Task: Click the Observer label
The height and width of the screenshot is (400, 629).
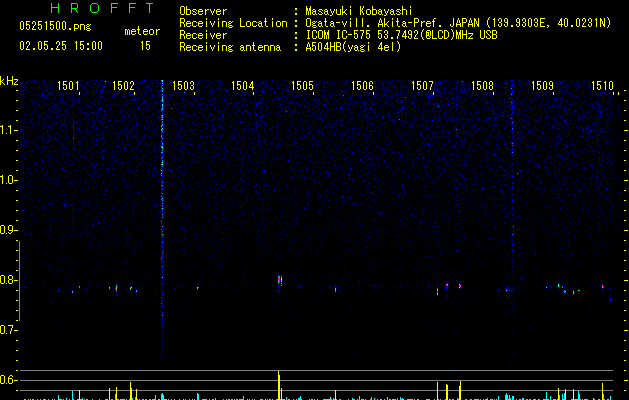Action: click(203, 11)
